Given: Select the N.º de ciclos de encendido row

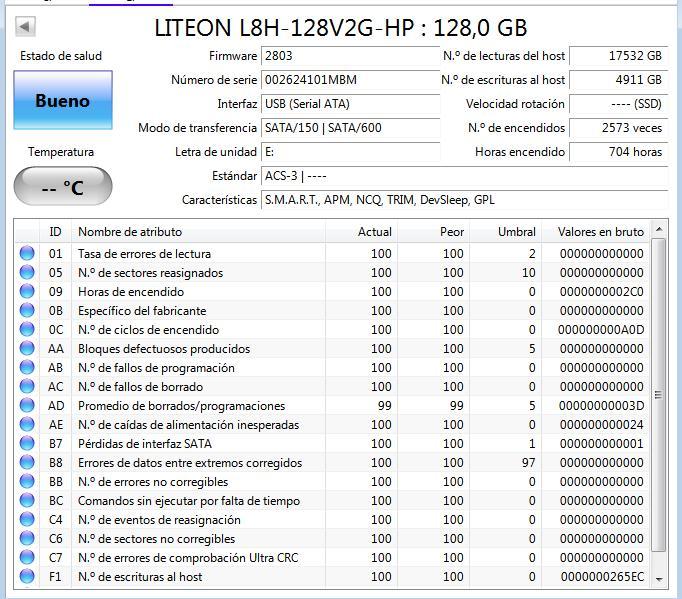Looking at the screenshot, I should [333, 329].
